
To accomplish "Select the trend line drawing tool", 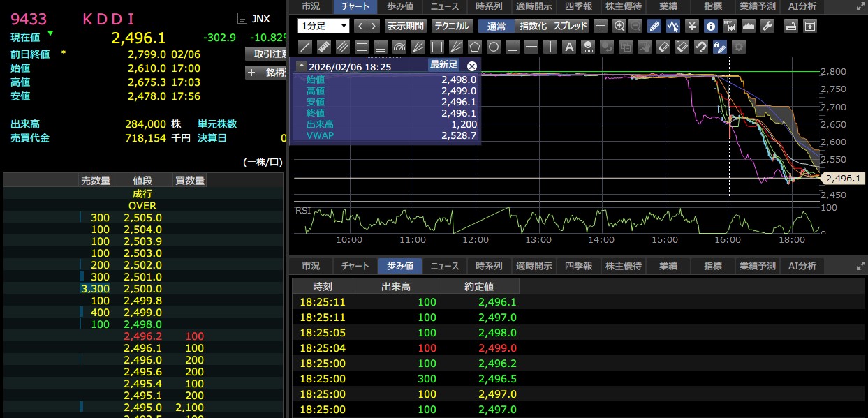I will [x=305, y=47].
